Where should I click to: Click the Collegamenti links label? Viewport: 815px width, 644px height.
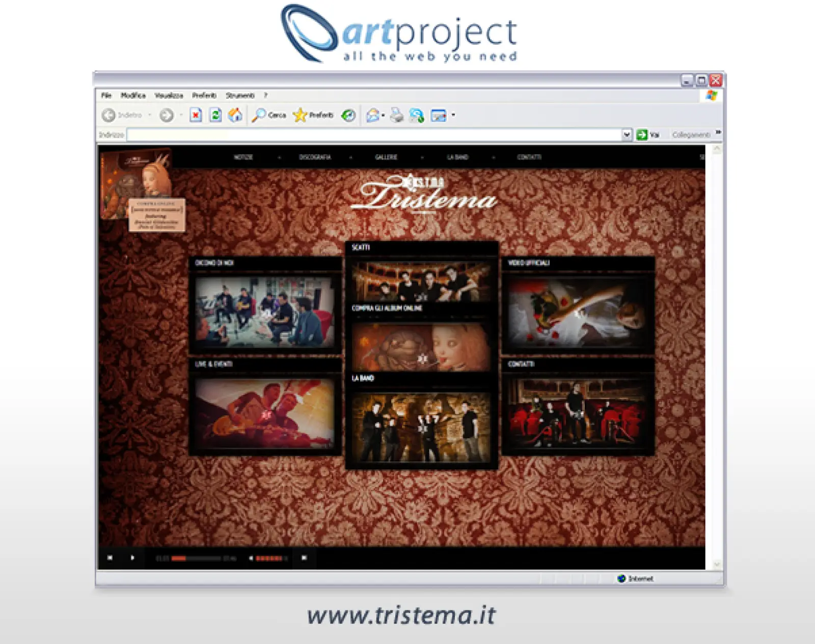691,135
